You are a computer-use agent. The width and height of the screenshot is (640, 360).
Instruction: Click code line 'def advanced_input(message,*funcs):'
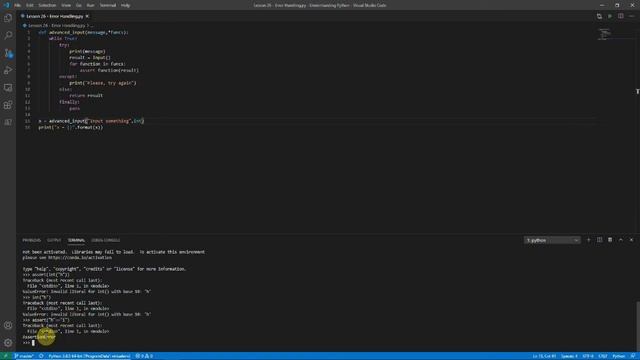click(83, 32)
